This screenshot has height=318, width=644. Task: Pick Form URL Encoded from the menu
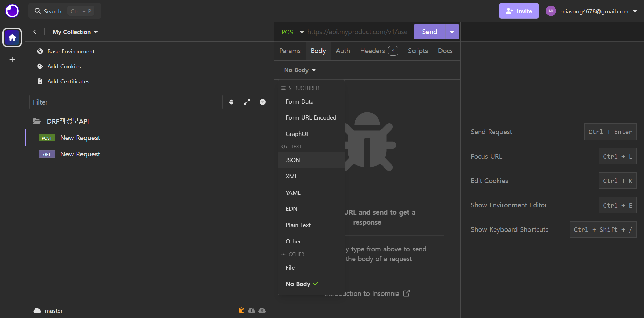(311, 117)
